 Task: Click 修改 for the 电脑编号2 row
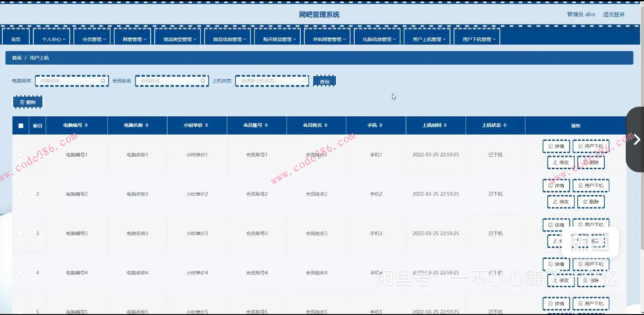coord(561,201)
